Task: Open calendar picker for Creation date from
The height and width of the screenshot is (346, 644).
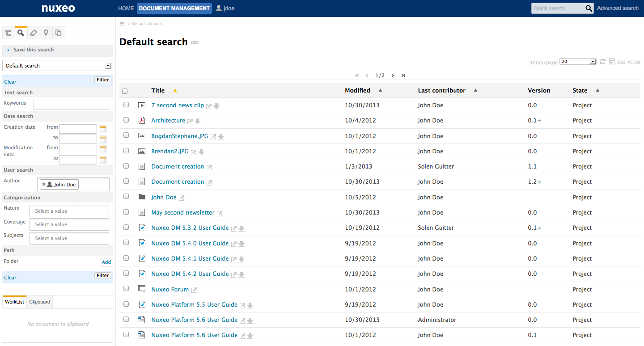Action: tap(103, 129)
